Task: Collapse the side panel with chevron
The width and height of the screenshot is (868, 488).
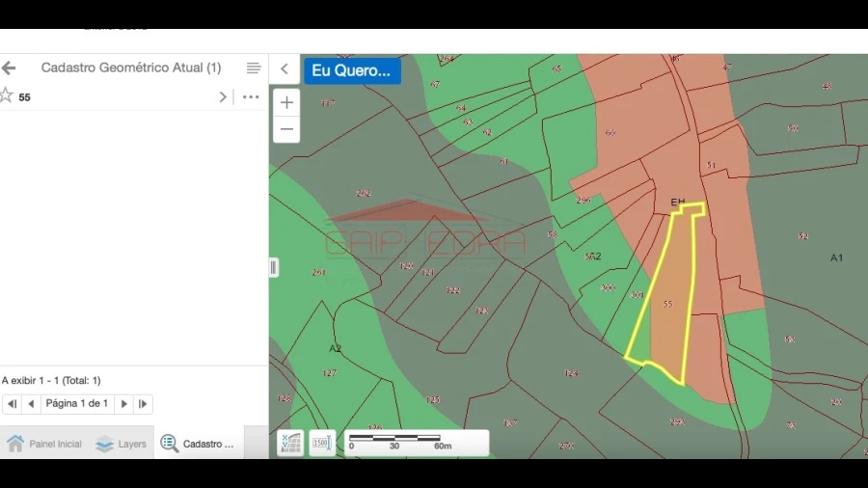Action: coord(285,68)
